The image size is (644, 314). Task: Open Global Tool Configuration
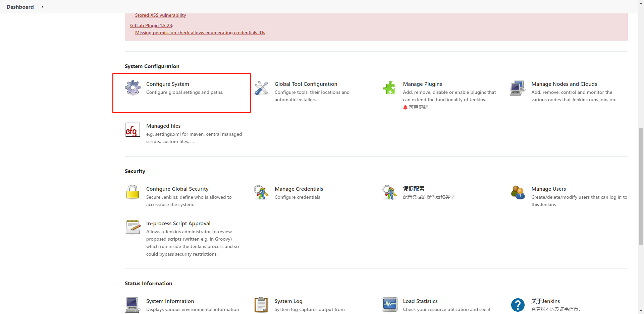pos(306,84)
